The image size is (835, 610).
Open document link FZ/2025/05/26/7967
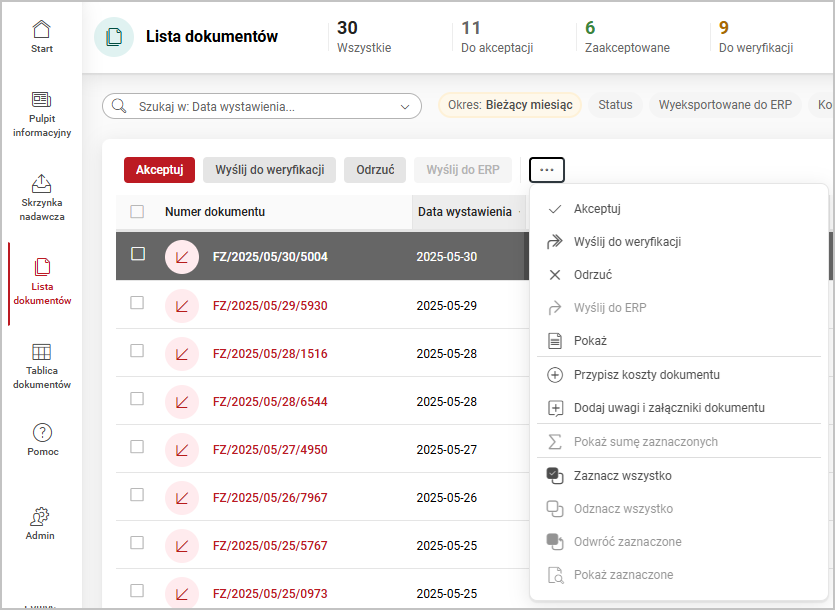click(270, 498)
